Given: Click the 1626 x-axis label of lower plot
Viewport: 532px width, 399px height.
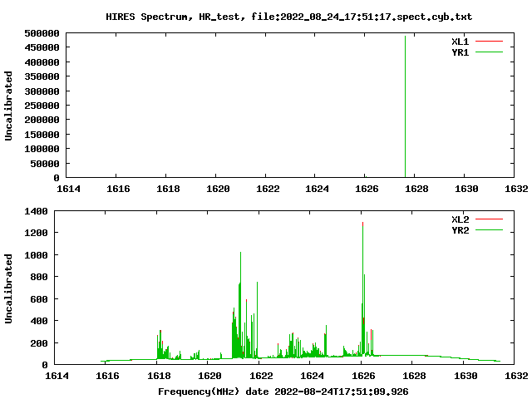Looking at the screenshot, I should click(363, 376).
